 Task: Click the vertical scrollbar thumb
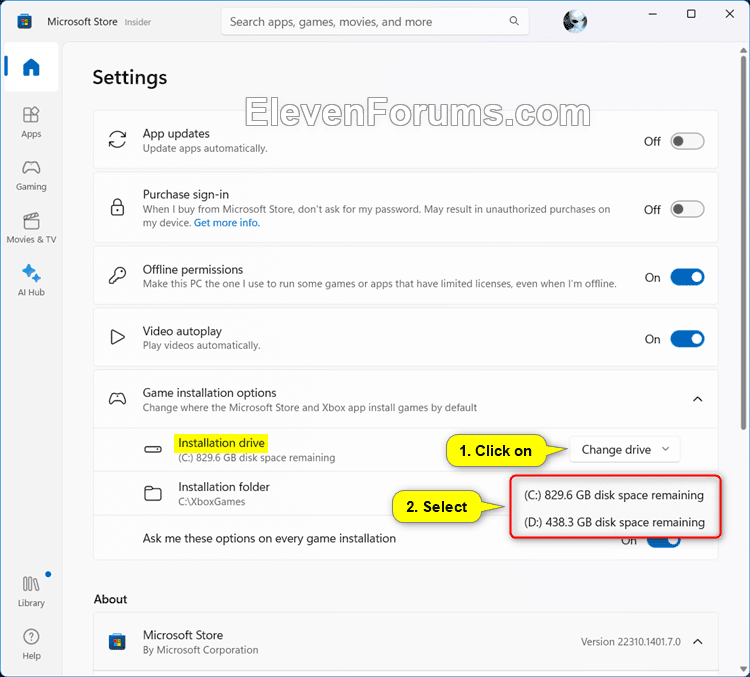pos(743,242)
